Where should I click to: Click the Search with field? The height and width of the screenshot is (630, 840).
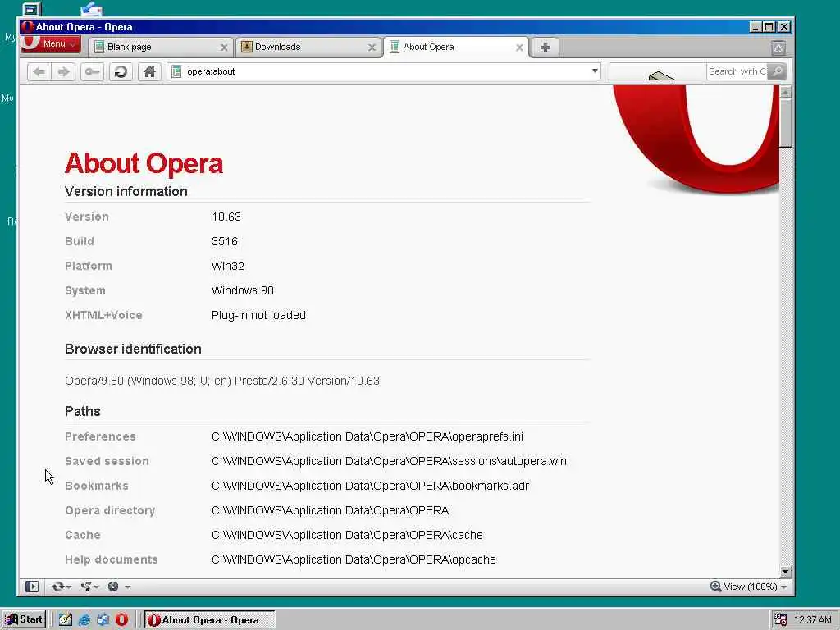tap(737, 72)
